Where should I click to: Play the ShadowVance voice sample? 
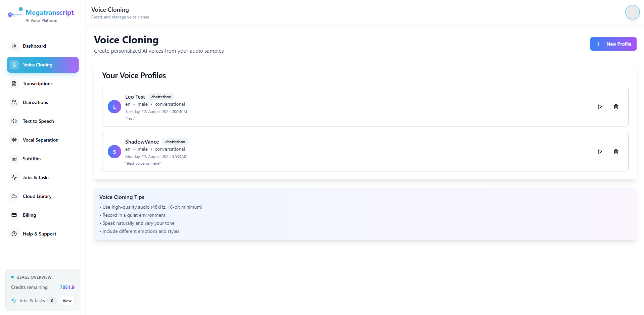tap(600, 152)
